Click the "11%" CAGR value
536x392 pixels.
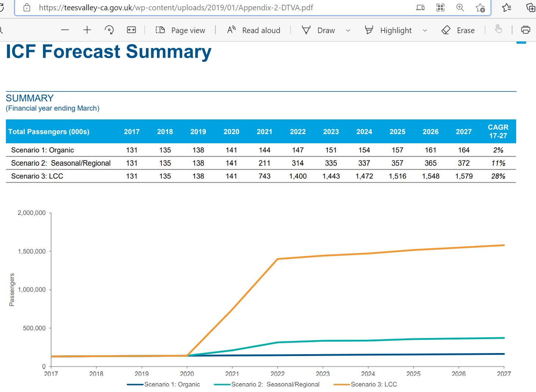[x=498, y=163]
